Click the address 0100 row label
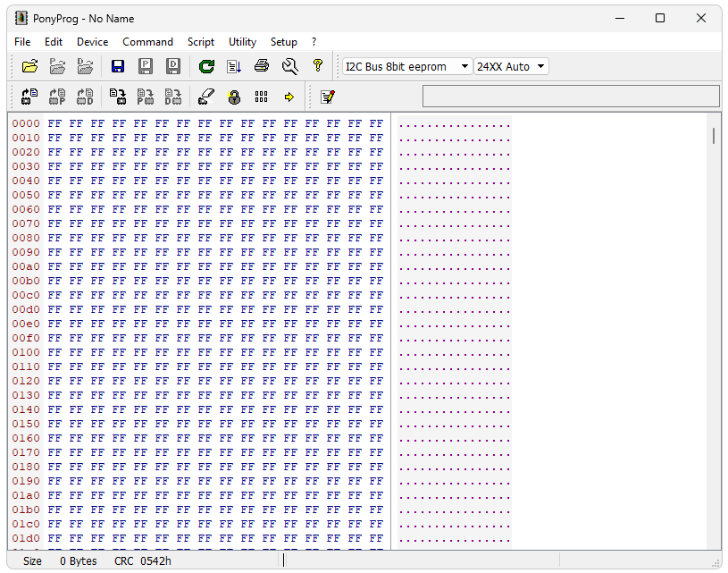Image resolution: width=728 pixels, height=573 pixels. (x=26, y=352)
